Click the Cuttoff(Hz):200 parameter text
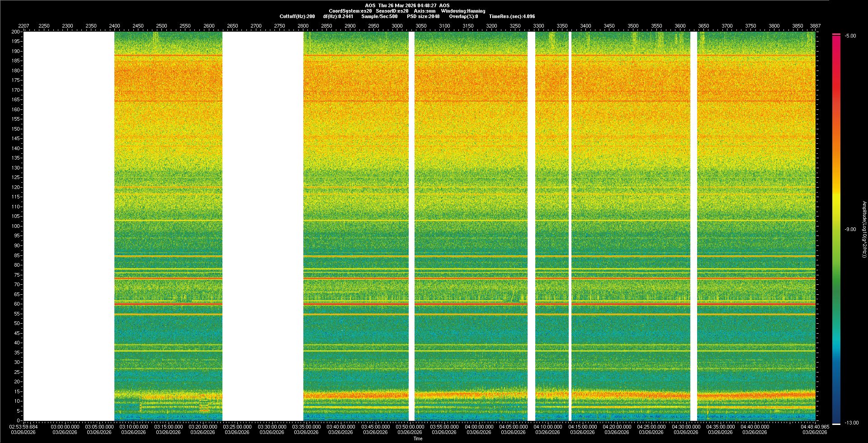Screen dimensions: 868x443 click(x=297, y=16)
